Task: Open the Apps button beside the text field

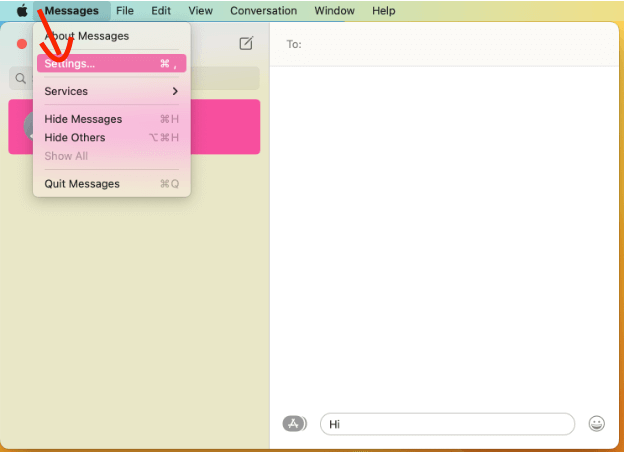Action: (295, 424)
